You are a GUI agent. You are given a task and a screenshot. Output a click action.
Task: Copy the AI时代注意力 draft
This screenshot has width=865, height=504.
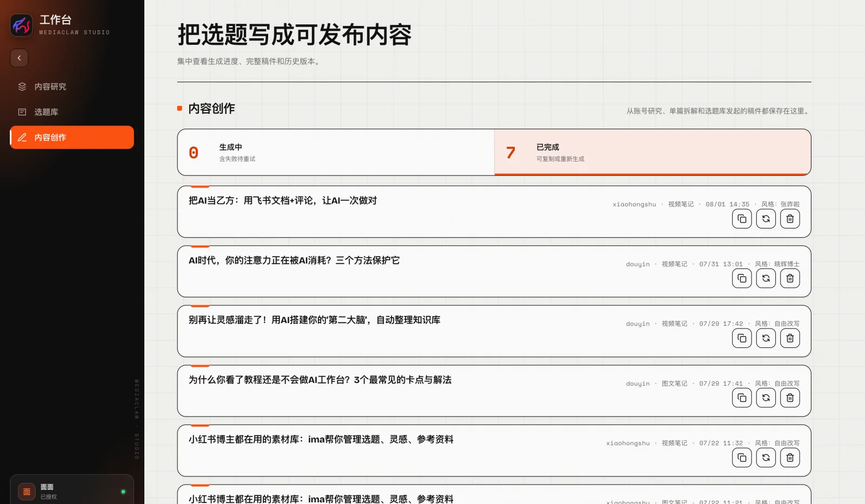[x=742, y=278]
